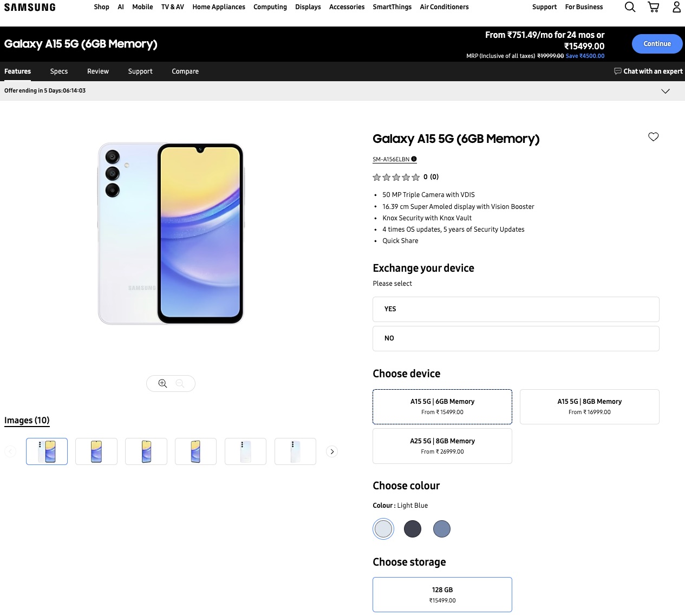Select the second product image thumbnail
Image resolution: width=685 pixels, height=616 pixels.
pos(96,451)
